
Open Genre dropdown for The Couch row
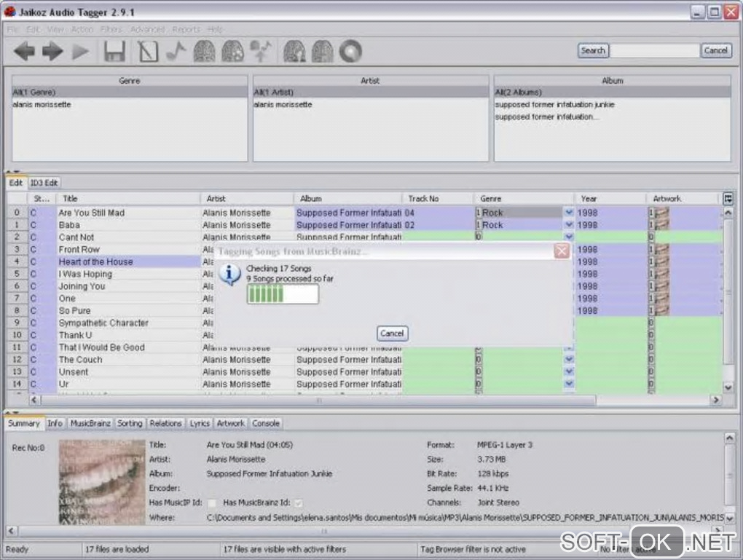pyautogui.click(x=569, y=360)
